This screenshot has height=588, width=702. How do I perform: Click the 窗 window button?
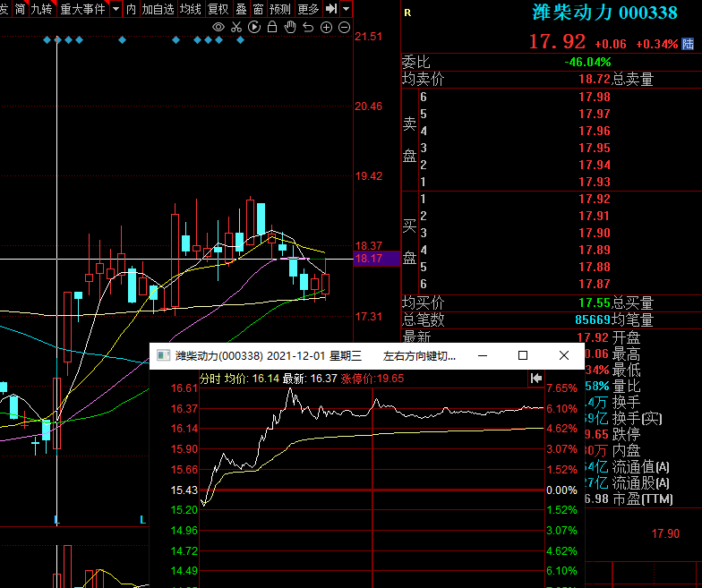258,9
